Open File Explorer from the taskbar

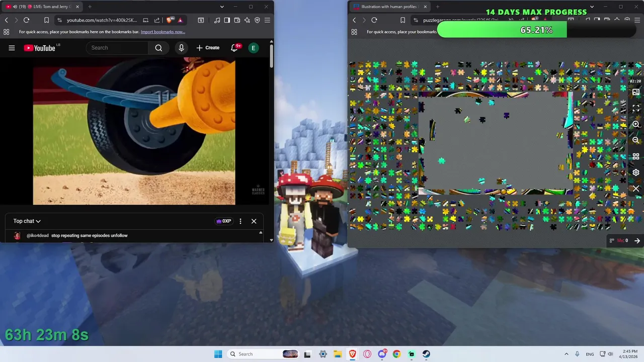tap(337, 354)
